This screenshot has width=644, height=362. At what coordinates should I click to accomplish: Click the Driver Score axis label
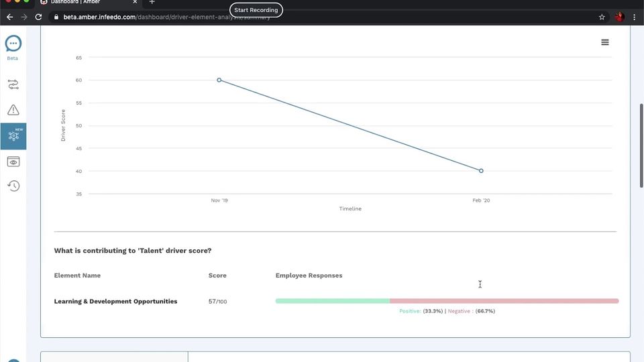point(63,125)
